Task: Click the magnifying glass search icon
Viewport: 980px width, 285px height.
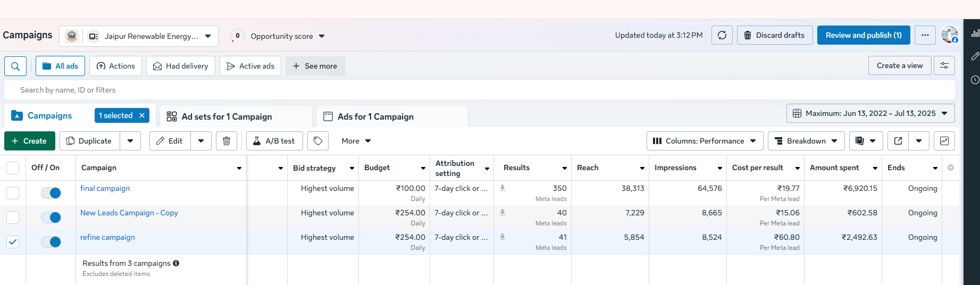Action: click(x=15, y=66)
